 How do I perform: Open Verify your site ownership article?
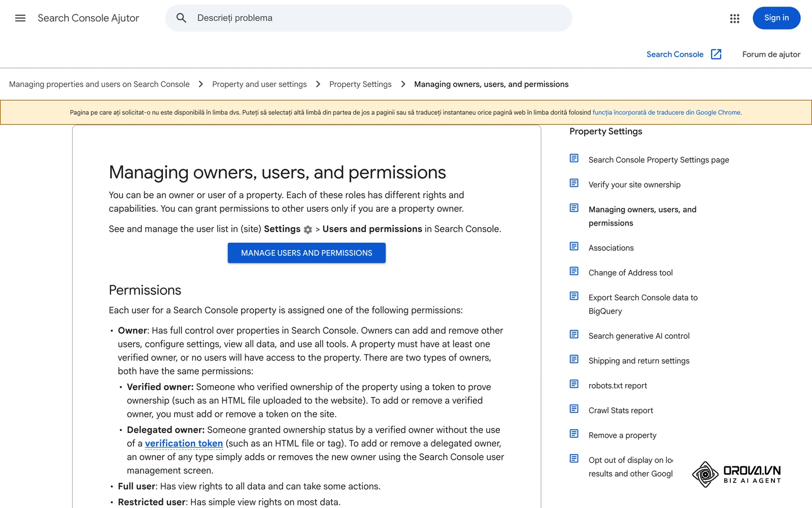click(x=634, y=185)
